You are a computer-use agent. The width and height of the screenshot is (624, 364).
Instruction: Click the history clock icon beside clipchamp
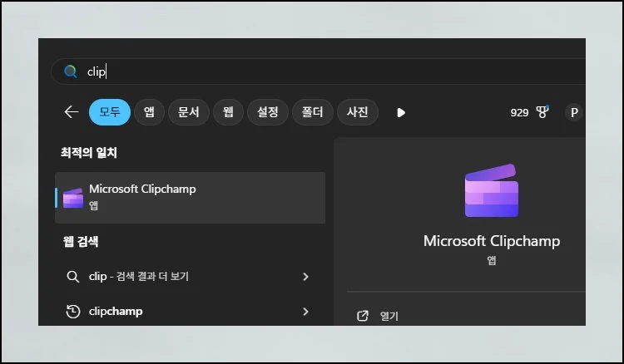point(73,311)
